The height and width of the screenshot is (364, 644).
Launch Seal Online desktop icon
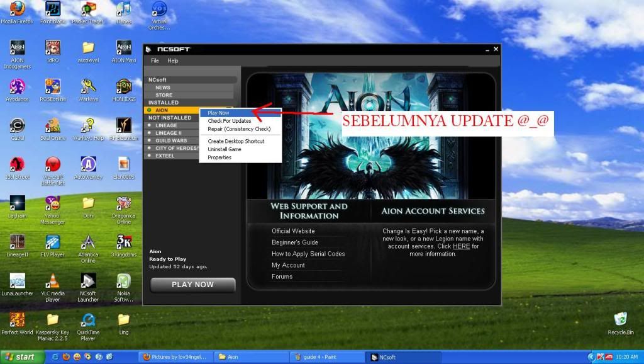tap(53, 128)
